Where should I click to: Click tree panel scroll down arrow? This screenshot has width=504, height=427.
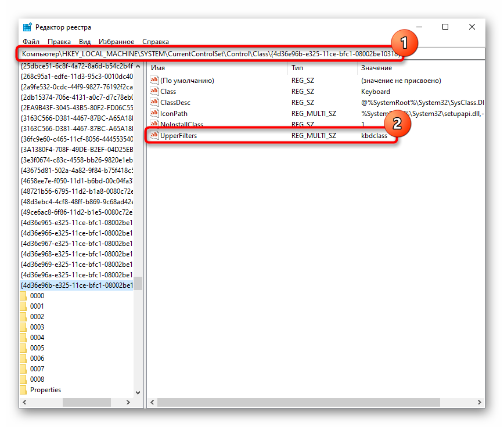tap(138, 392)
